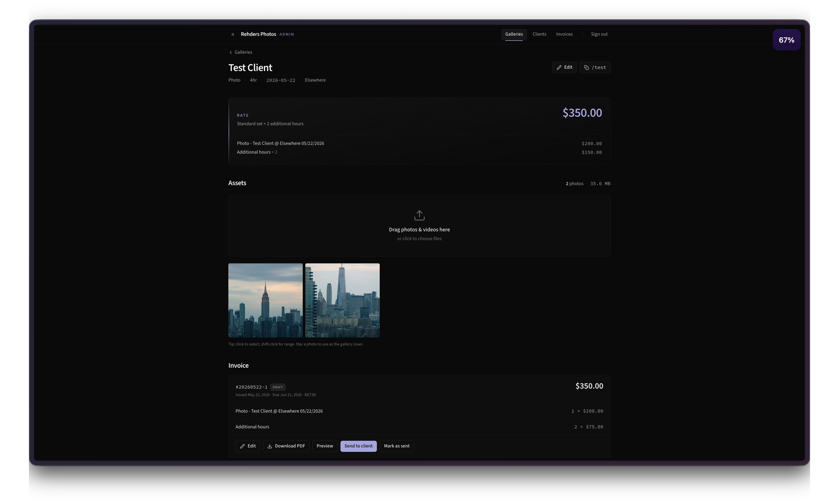Download the invoice PDF
Screen dimensions: 839x504
[286, 446]
